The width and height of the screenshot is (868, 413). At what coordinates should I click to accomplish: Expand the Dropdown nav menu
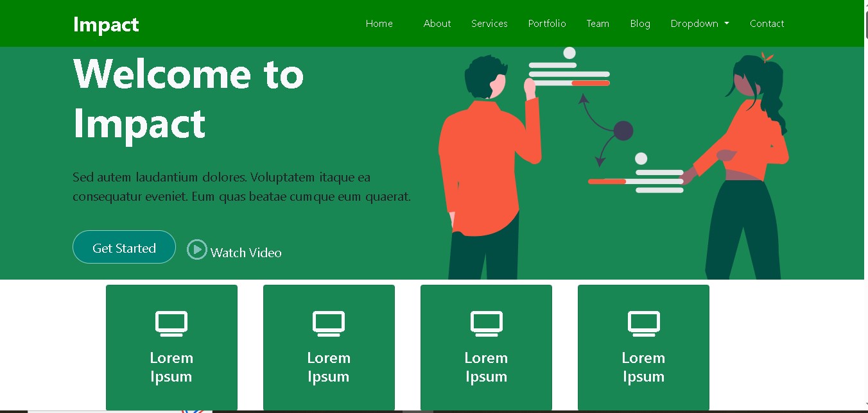[700, 24]
